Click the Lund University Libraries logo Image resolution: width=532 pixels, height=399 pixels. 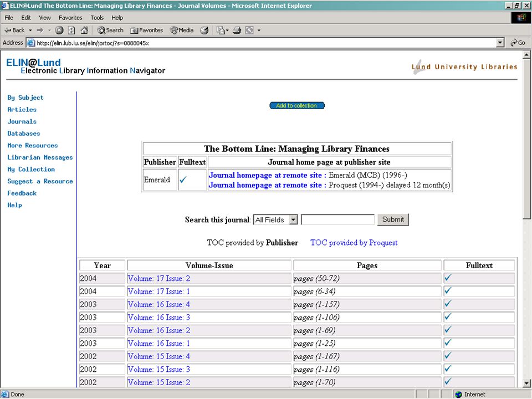coord(464,66)
